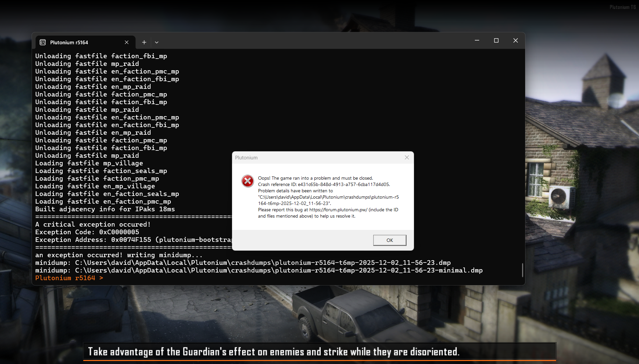
Task: Click the crash reference ID text
Action: pos(343,184)
